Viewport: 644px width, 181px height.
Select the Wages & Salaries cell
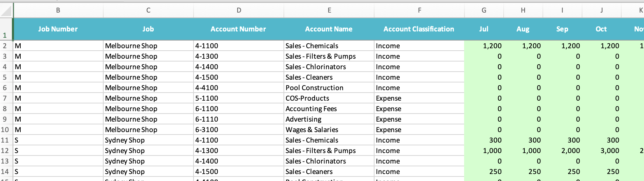[329, 130]
